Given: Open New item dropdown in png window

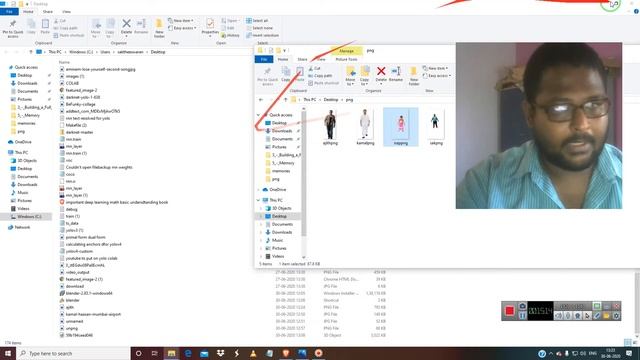Looking at the screenshot, I should click(x=436, y=68).
